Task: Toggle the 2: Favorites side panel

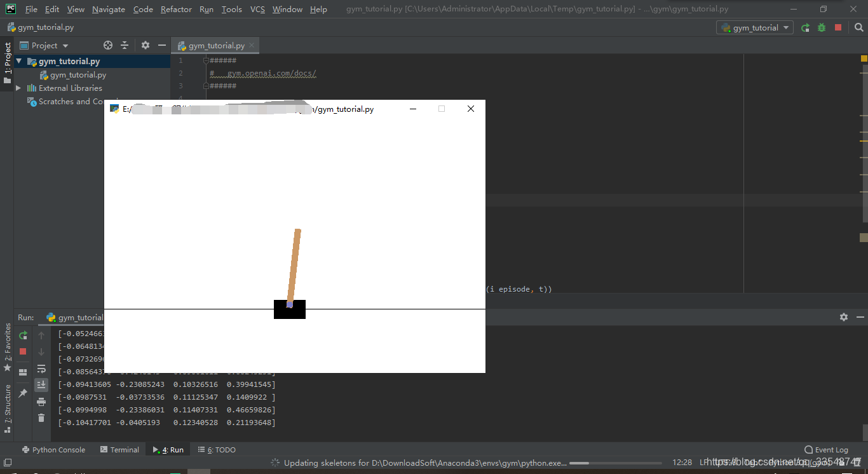Action: (7, 347)
